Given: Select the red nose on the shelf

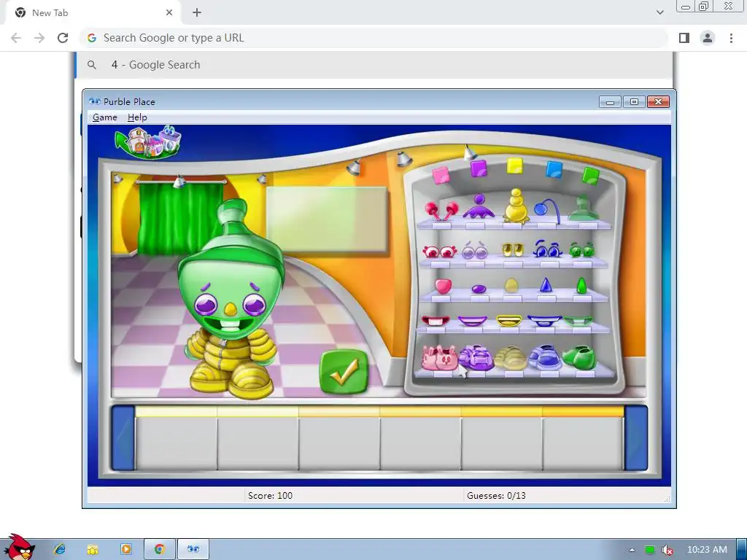Looking at the screenshot, I should (x=443, y=286).
